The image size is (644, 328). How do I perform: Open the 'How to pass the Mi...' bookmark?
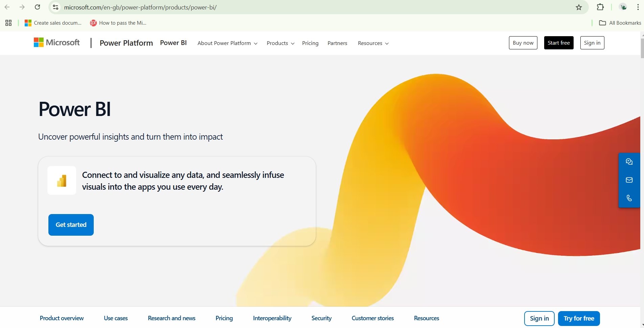[x=118, y=23]
